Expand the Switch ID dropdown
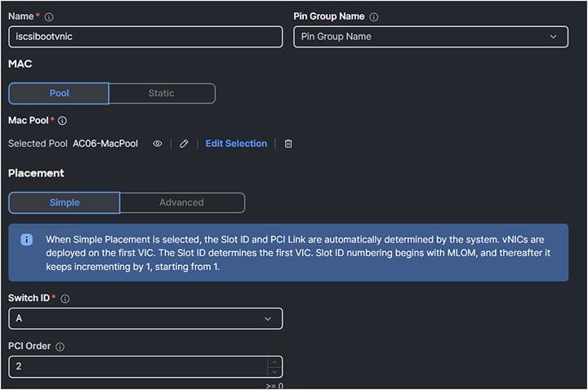Viewport: 588px width, 390px height. pos(145,318)
